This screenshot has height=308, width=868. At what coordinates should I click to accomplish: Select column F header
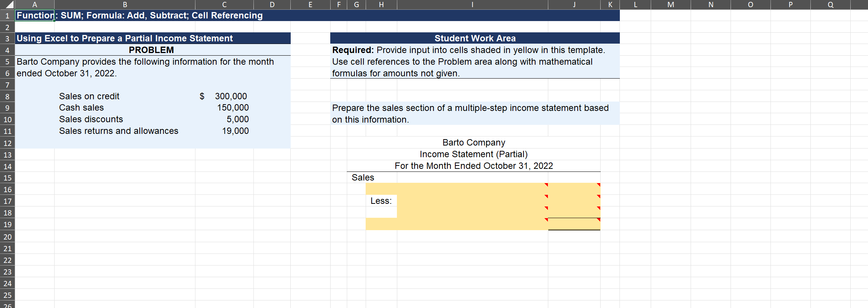point(339,5)
